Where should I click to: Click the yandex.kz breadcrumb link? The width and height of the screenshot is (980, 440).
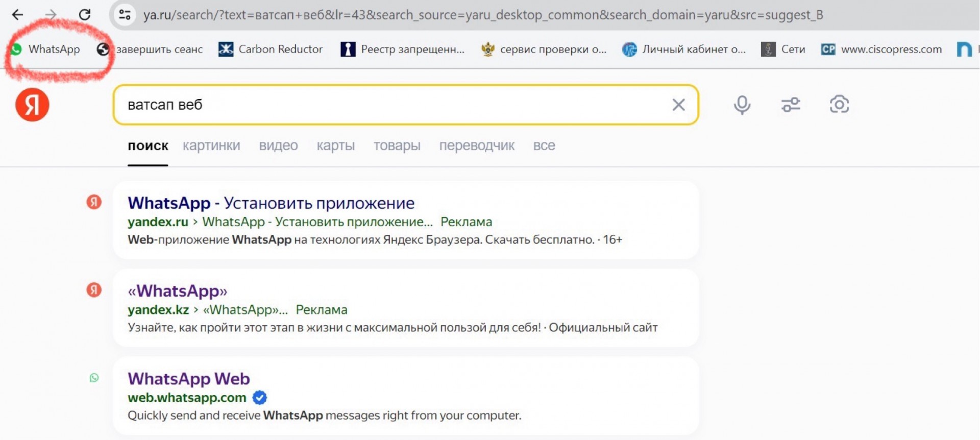tap(158, 310)
